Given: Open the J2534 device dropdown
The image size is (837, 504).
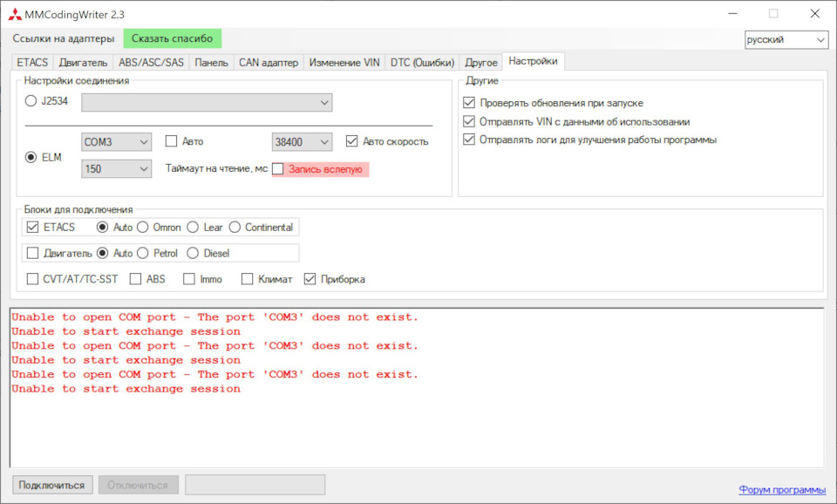Looking at the screenshot, I should [207, 103].
